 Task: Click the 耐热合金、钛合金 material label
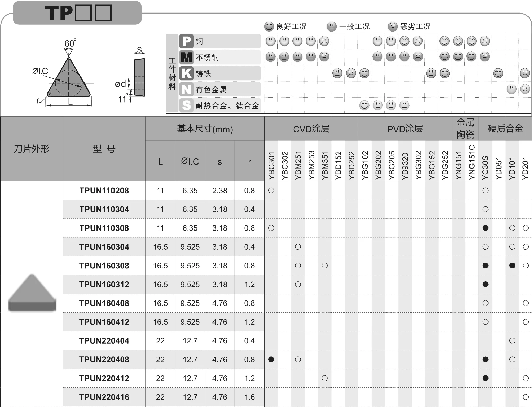tap(227, 106)
